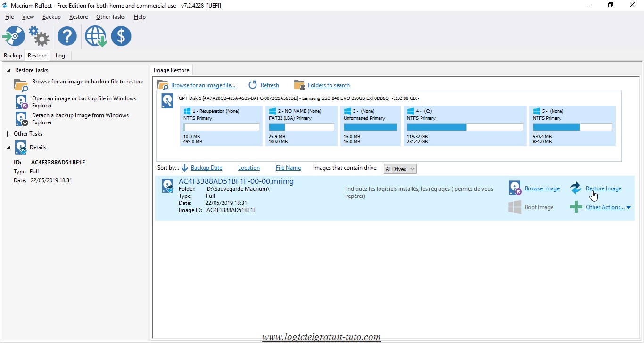Select Open an image in Windows Explorer task
644x343 pixels.
84,102
